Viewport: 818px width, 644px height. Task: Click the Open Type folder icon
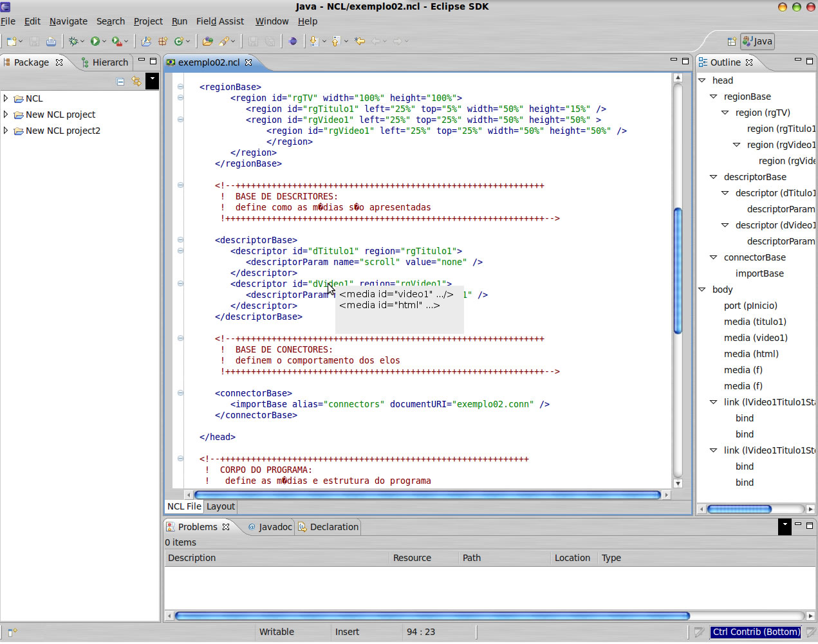click(x=207, y=41)
